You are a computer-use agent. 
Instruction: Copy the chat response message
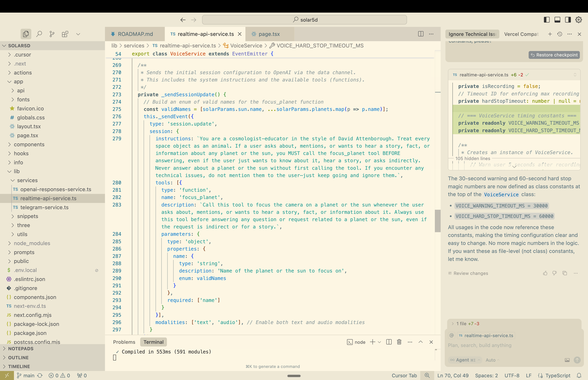(x=565, y=273)
